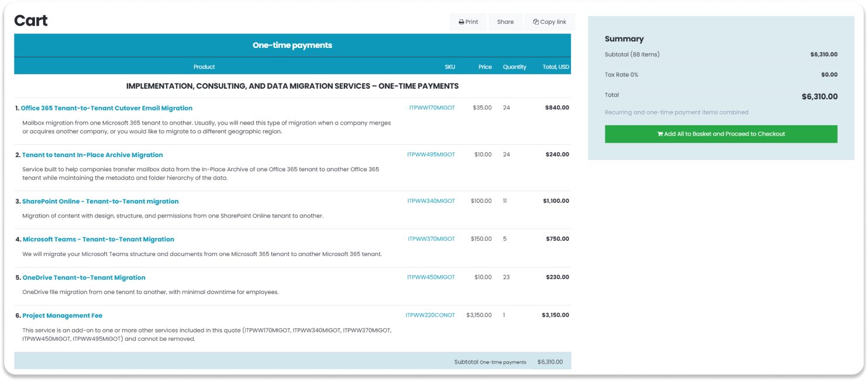Open Office 365 Tenant-to-Tenant Cutover Email Migration link
The image size is (868, 381).
pos(106,108)
